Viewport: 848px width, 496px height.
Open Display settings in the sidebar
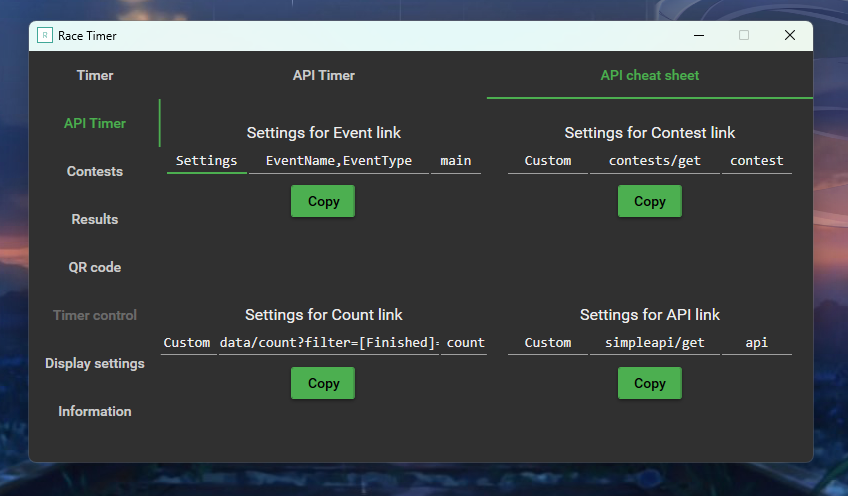click(95, 363)
